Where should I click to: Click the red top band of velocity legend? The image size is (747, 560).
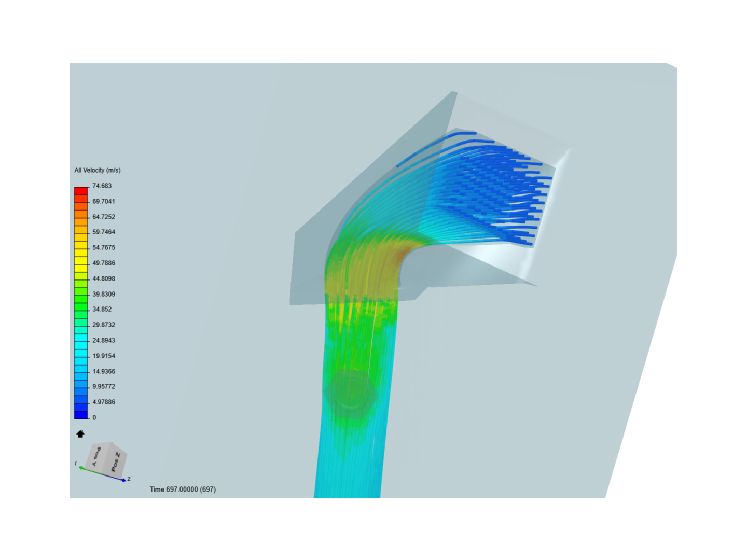(81, 191)
